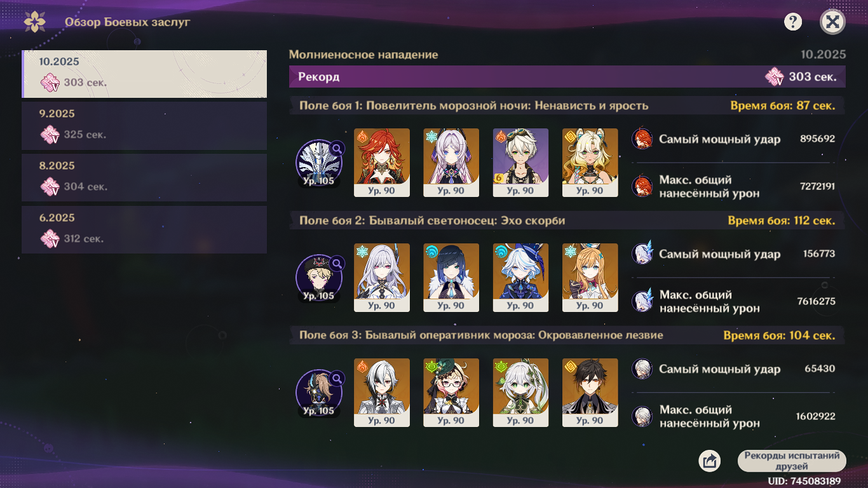868x488 pixels.
Task: Open Рекорды испытаний друзей button
Action: tap(792, 461)
